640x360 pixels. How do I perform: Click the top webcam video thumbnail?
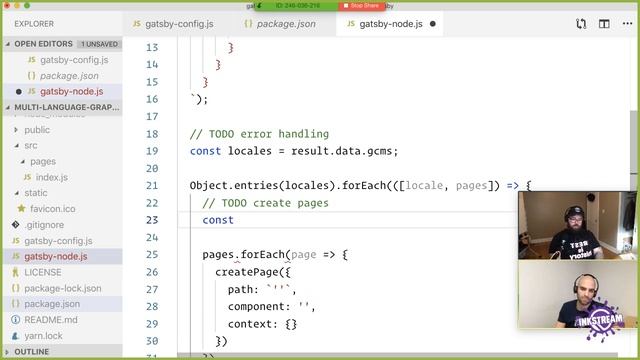coord(577,225)
